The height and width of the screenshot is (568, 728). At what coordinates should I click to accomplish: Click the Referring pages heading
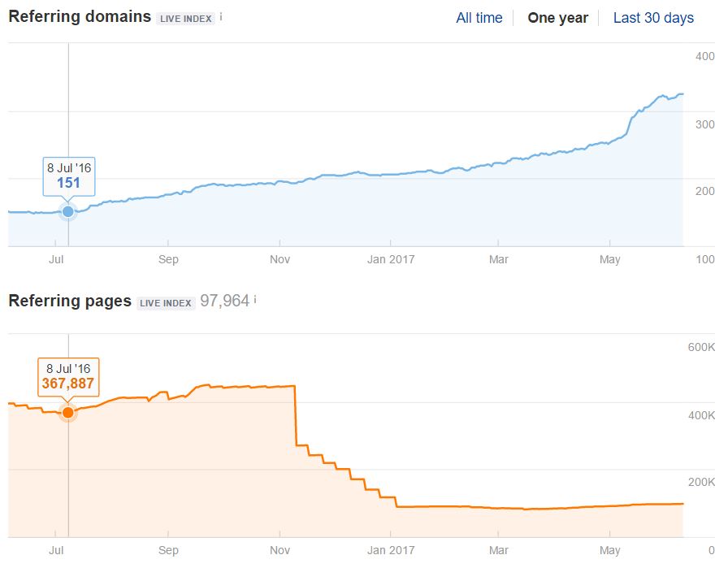(x=70, y=301)
